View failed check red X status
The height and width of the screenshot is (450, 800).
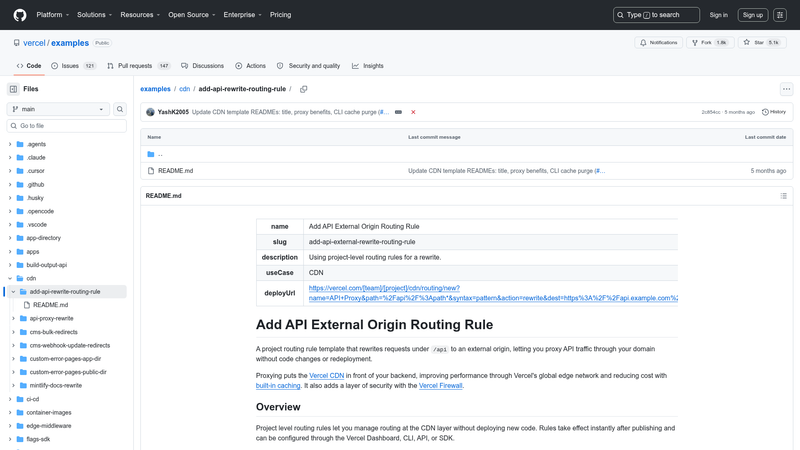click(413, 112)
